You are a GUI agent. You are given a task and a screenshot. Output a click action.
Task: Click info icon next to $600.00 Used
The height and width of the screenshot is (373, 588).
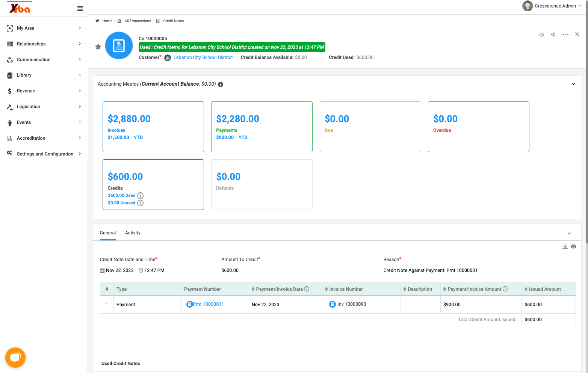pyautogui.click(x=140, y=196)
